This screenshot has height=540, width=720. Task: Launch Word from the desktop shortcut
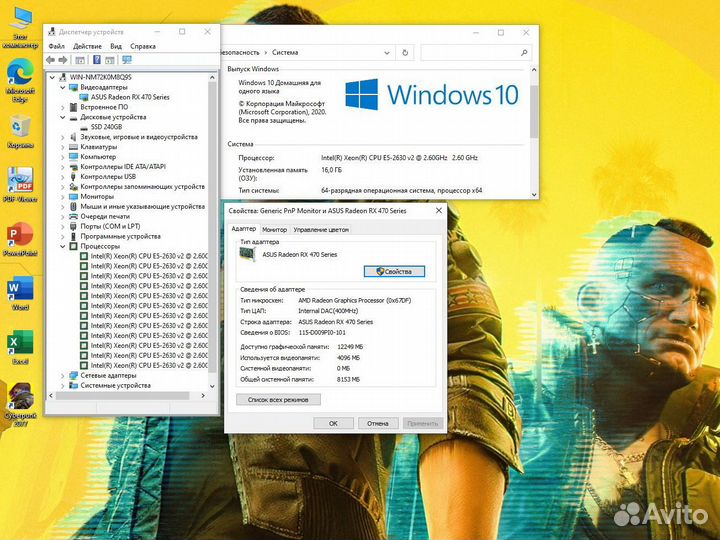pyautogui.click(x=20, y=293)
